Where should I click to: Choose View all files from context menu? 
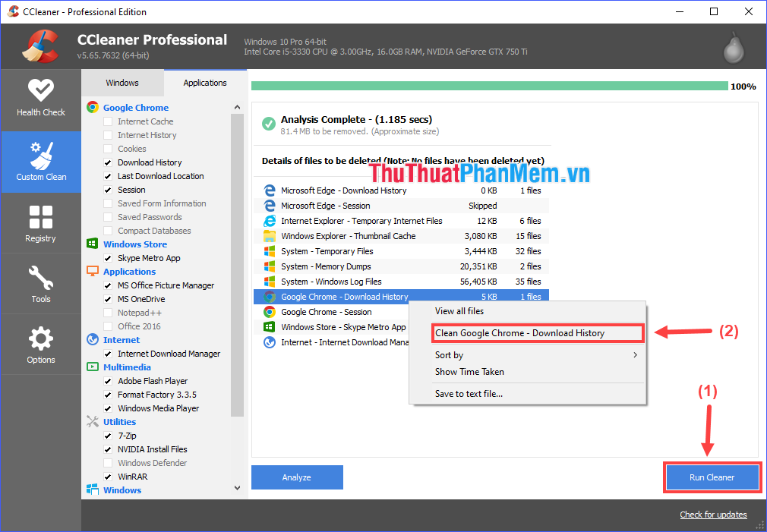coord(527,311)
